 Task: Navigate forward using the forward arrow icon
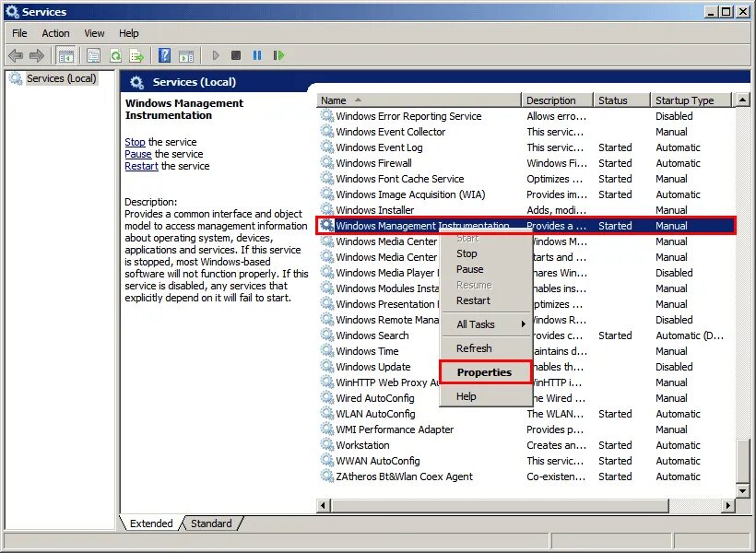38,55
